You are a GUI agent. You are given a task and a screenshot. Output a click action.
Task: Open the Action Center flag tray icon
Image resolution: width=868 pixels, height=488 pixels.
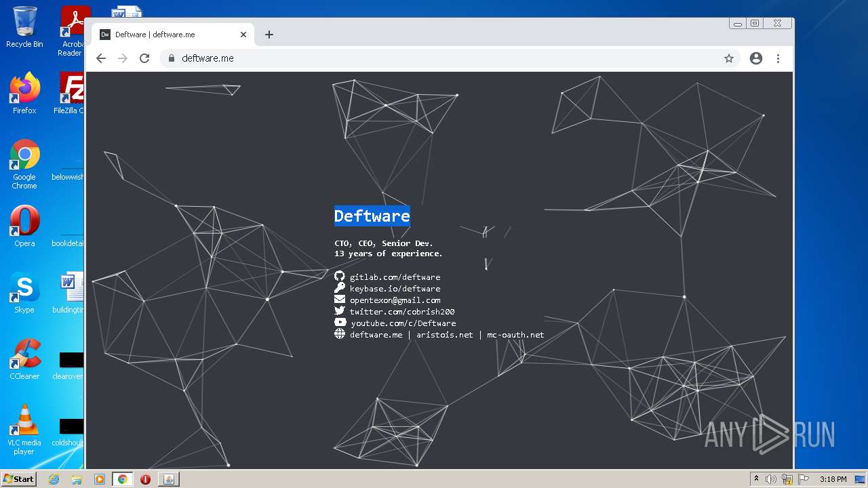[x=804, y=479]
